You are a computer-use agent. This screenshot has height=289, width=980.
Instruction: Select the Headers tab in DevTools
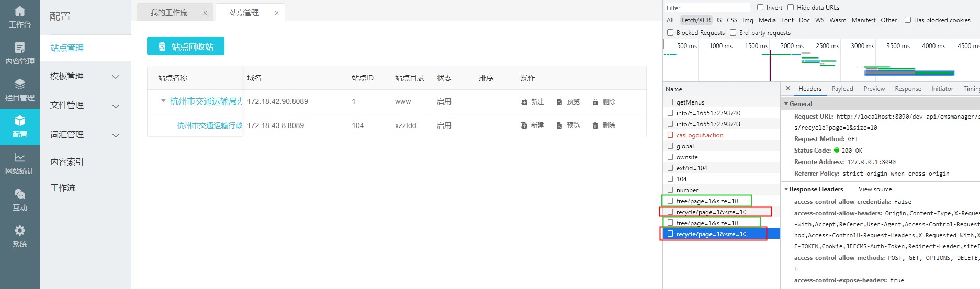[x=810, y=89]
